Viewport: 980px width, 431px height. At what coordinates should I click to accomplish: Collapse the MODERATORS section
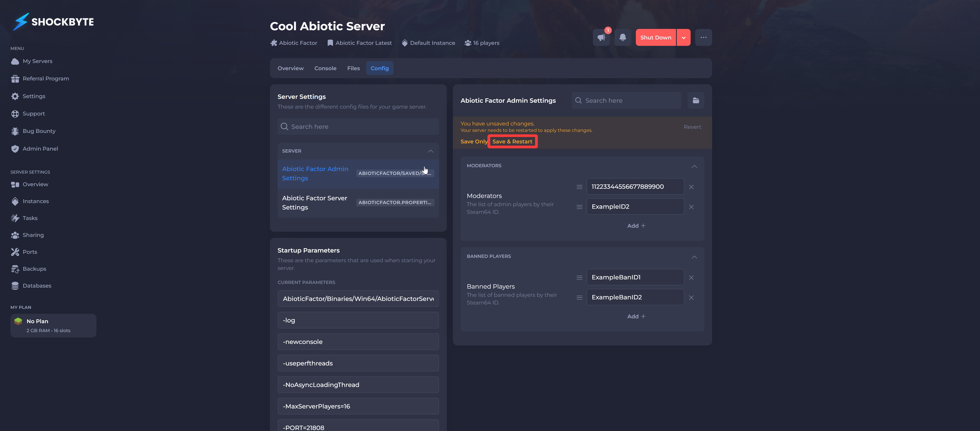694,166
